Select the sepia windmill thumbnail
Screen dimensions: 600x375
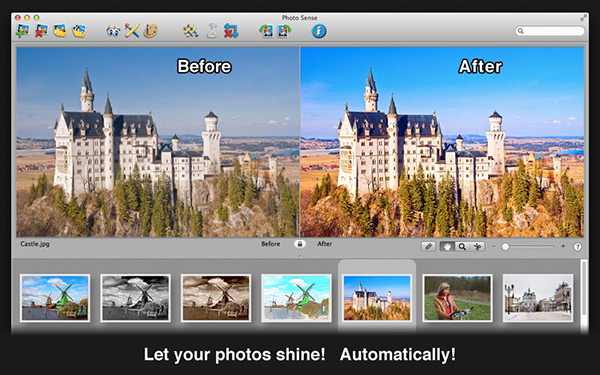tap(216, 298)
